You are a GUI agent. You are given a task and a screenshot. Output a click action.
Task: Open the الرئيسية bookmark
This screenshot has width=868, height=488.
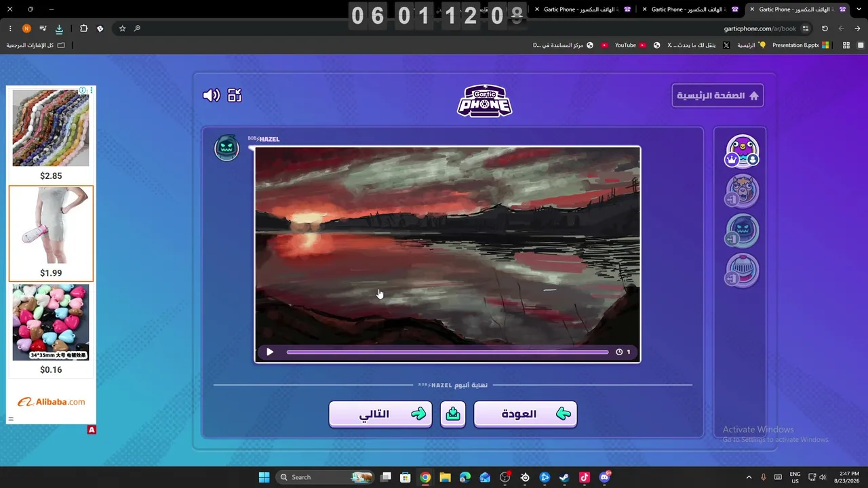[x=751, y=45]
